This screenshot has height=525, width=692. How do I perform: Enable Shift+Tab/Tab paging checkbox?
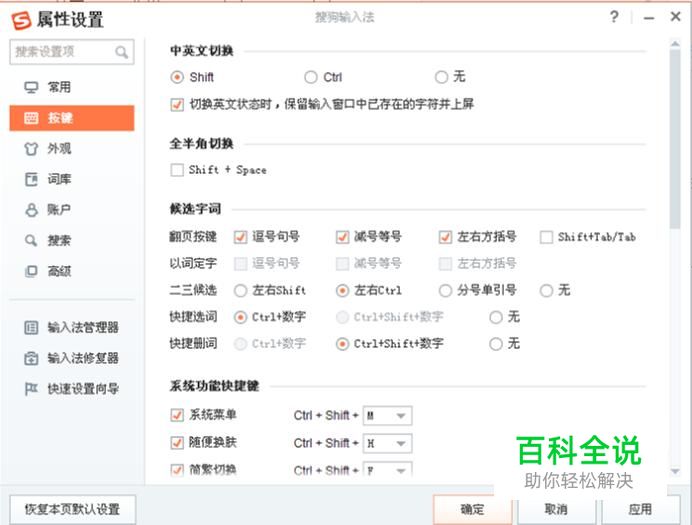coord(546,237)
